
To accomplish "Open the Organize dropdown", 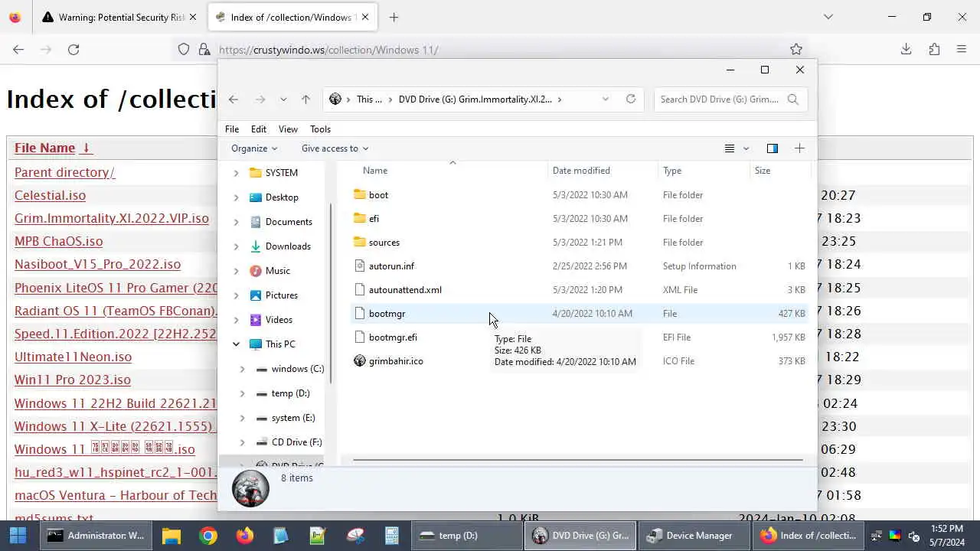I will tap(254, 148).
